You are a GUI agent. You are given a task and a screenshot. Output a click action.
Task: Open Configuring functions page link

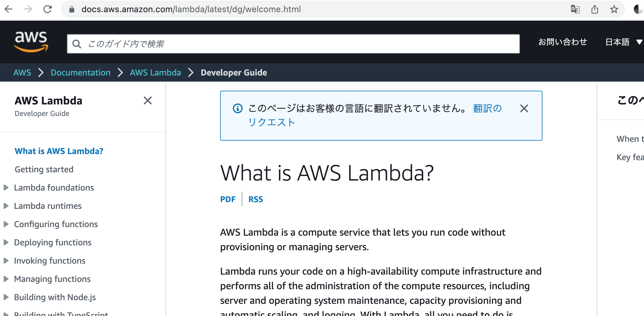[x=56, y=224]
